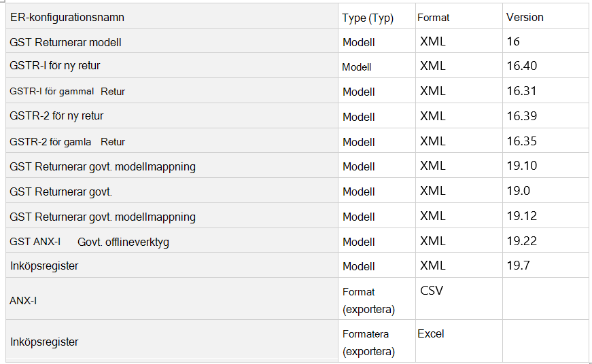
Task: Click the Excel format cell
Action: click(x=459, y=342)
